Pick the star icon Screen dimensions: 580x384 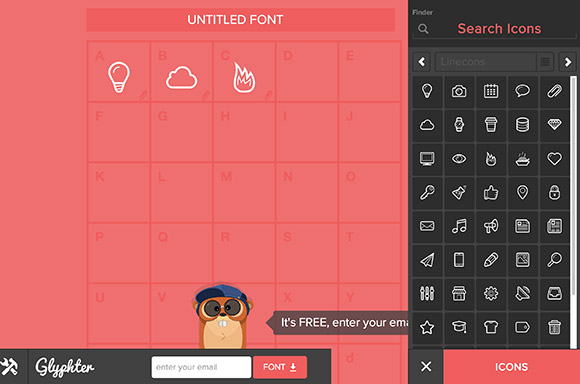[x=427, y=327]
